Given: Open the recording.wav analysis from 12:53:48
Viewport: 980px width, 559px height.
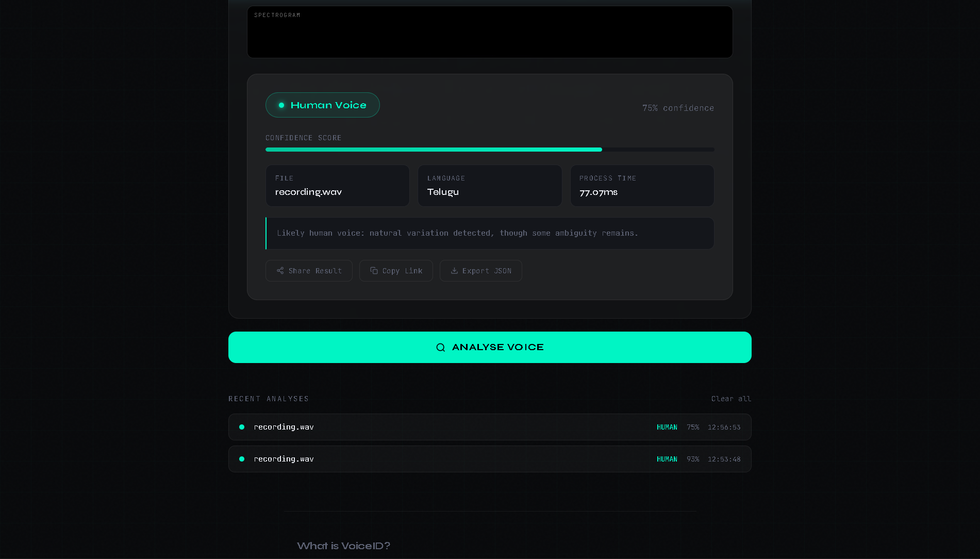Looking at the screenshot, I should click(x=489, y=458).
